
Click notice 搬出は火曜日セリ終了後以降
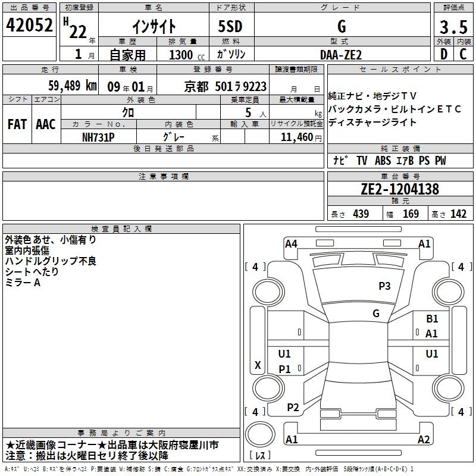click(102, 456)
